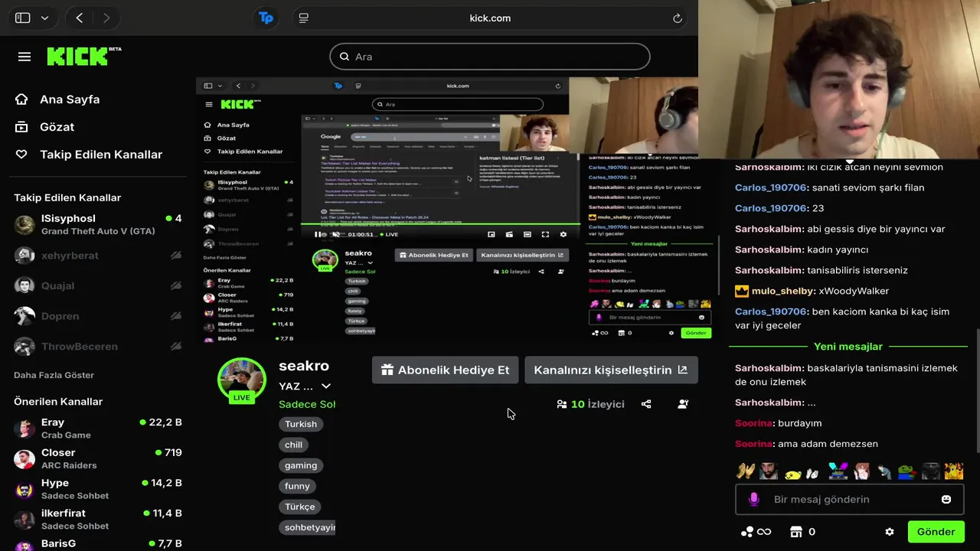Click Soorina on the 'burdayım' message
980x551 pixels.
[x=754, y=423]
